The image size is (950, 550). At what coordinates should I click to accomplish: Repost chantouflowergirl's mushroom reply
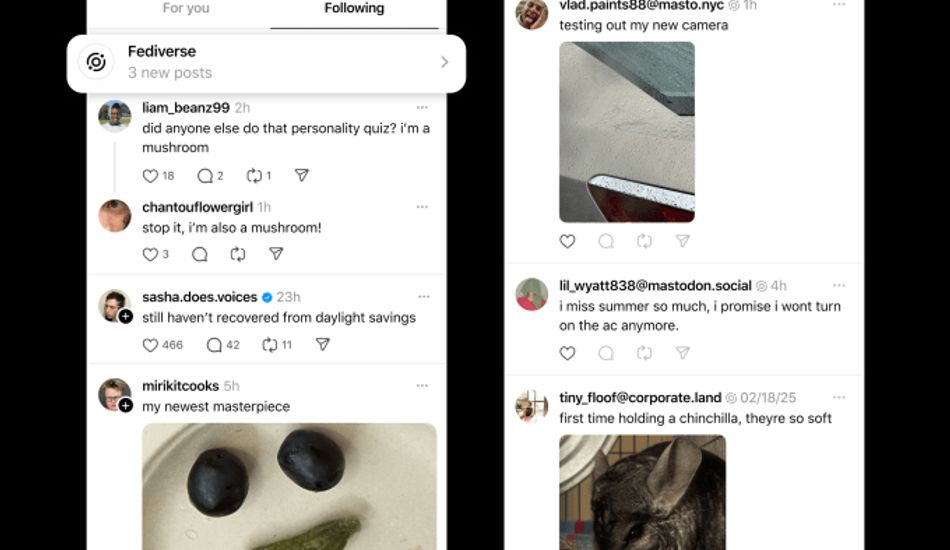point(238,254)
